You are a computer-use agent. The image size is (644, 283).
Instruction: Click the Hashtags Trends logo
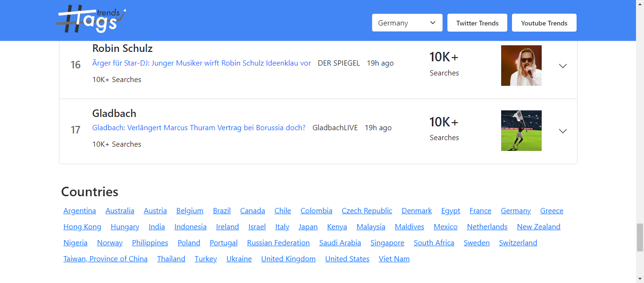click(x=91, y=20)
